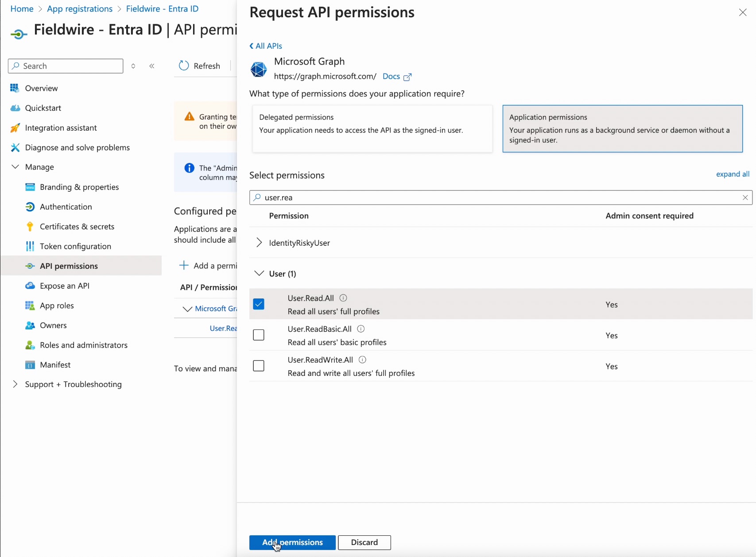Select the Delegated permissions card

pos(372,129)
